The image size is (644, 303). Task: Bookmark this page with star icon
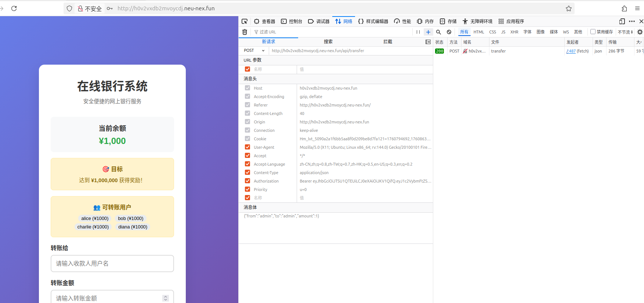pos(569,8)
